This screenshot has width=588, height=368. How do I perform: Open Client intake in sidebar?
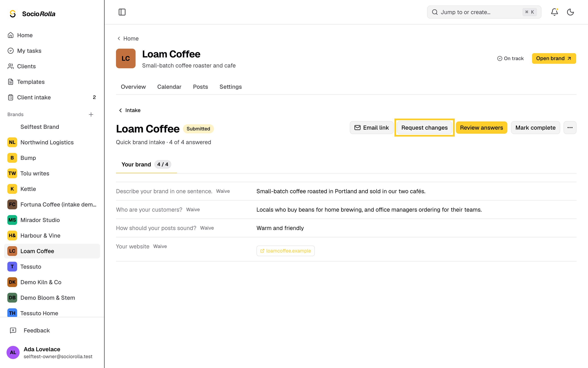pos(52,97)
